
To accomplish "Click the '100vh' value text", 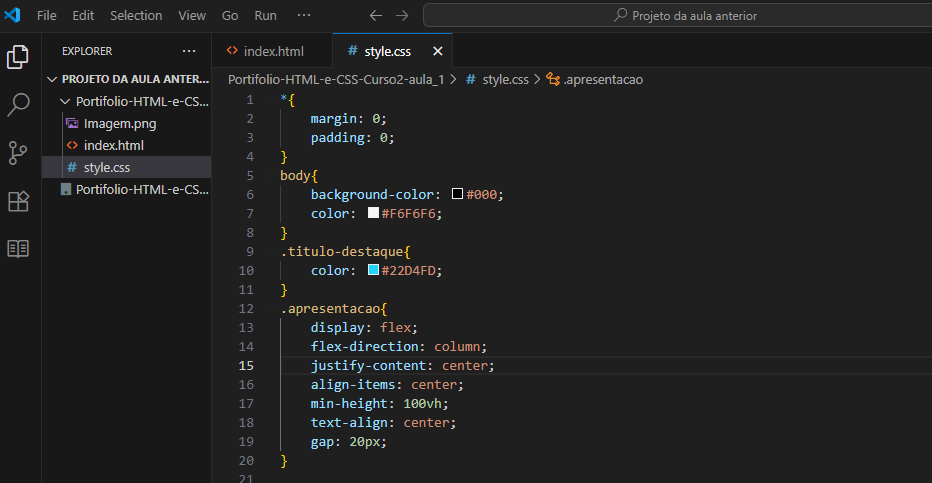I will click(x=422, y=403).
